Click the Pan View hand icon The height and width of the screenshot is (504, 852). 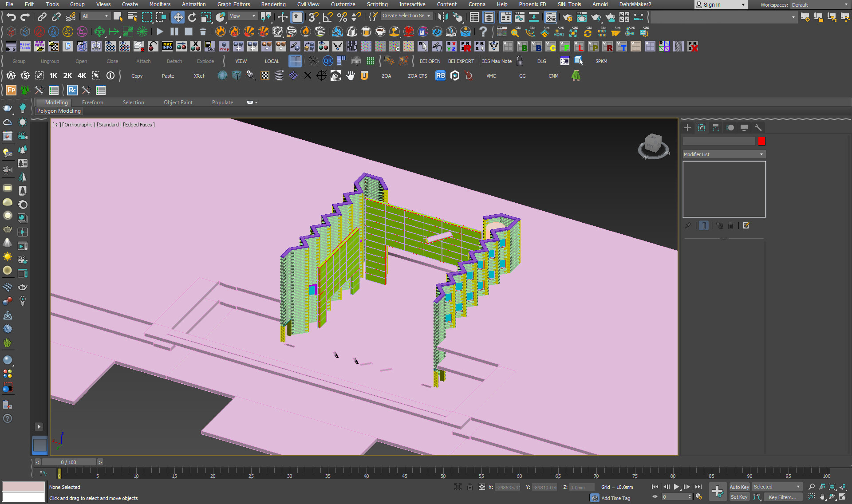tap(822, 497)
